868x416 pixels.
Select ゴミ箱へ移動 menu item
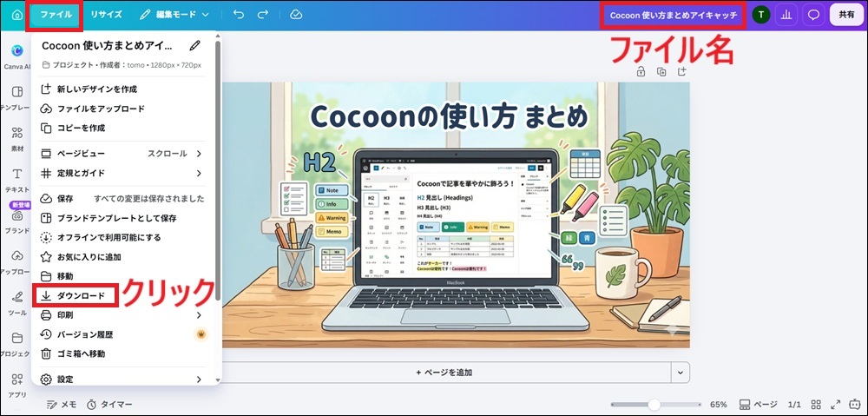tap(123, 353)
